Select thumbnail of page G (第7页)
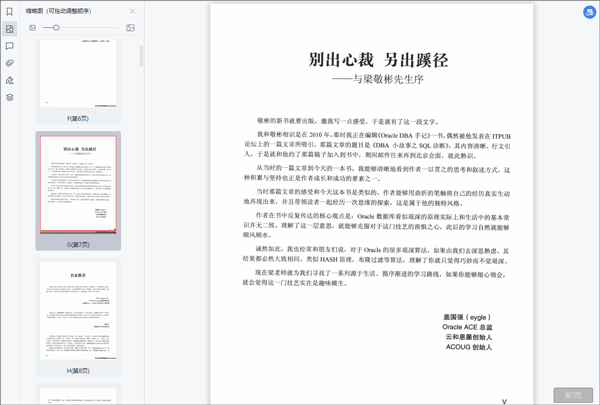This screenshot has height=405, width=600. tap(78, 184)
